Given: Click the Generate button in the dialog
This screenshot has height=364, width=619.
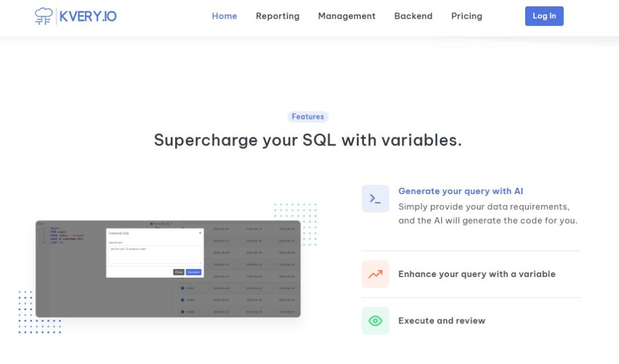Looking at the screenshot, I should (x=194, y=272).
